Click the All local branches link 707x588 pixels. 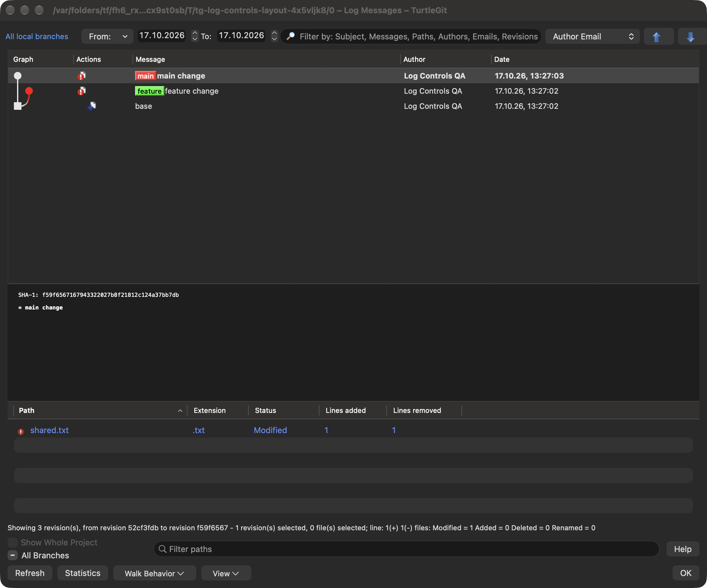pyautogui.click(x=37, y=36)
